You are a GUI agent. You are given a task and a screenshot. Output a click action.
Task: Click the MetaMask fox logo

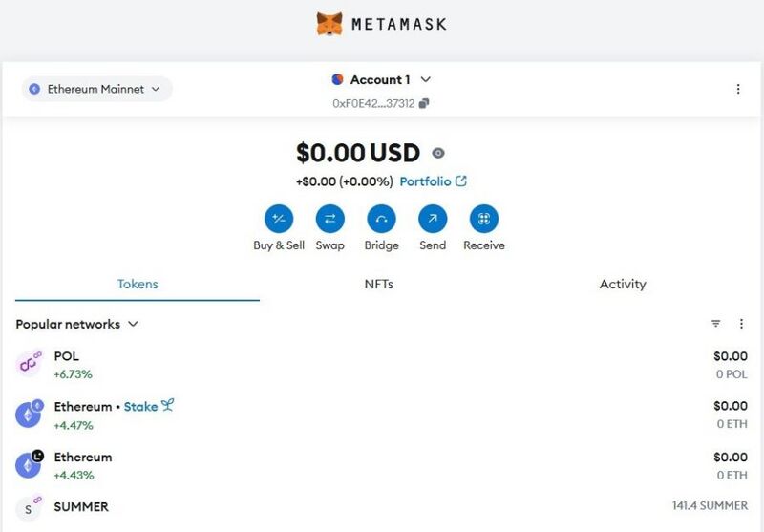(x=329, y=24)
